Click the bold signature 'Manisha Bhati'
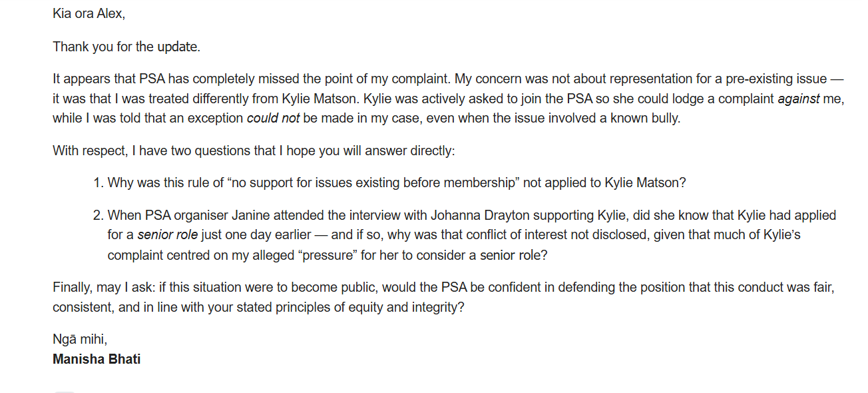The image size is (868, 393). [x=97, y=360]
